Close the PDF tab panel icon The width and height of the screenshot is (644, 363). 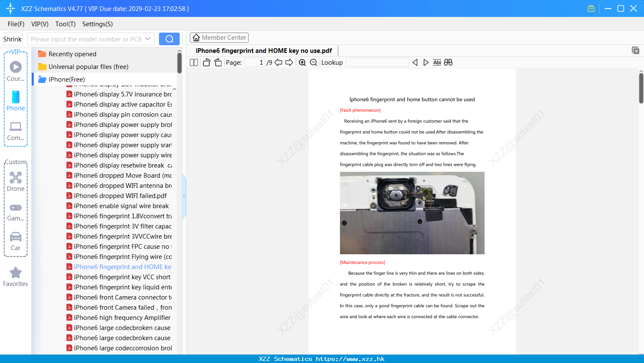click(x=636, y=50)
